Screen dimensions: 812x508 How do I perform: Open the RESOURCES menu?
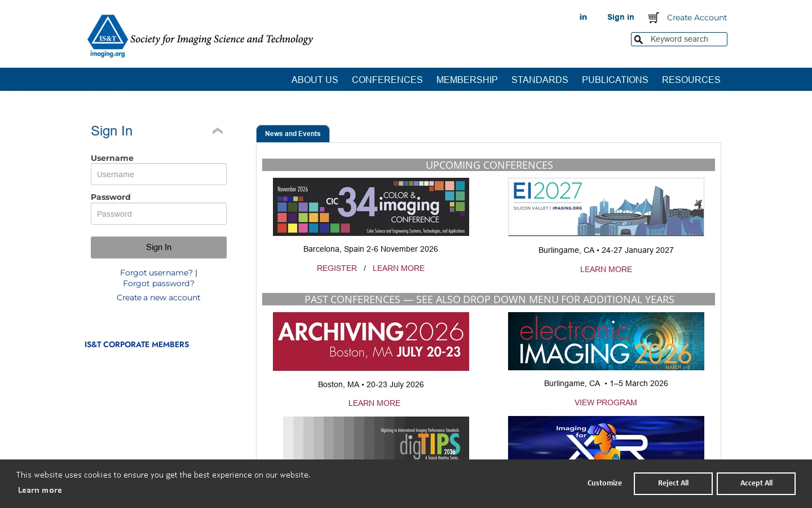point(691,80)
